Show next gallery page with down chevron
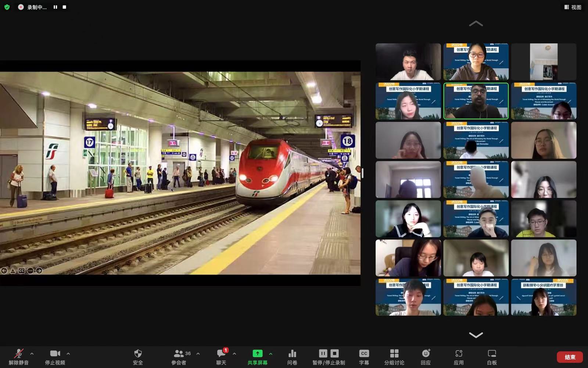Screen dimensions: 588x368 476,335
